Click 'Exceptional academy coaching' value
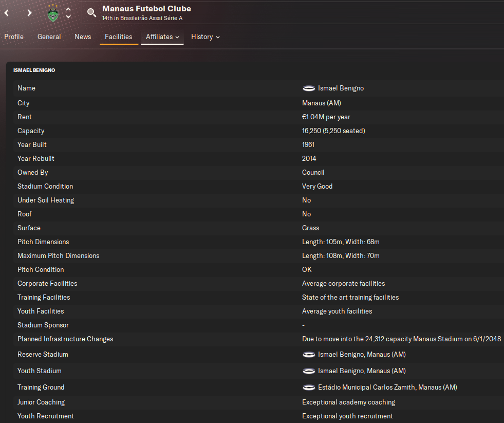 pyautogui.click(x=348, y=402)
